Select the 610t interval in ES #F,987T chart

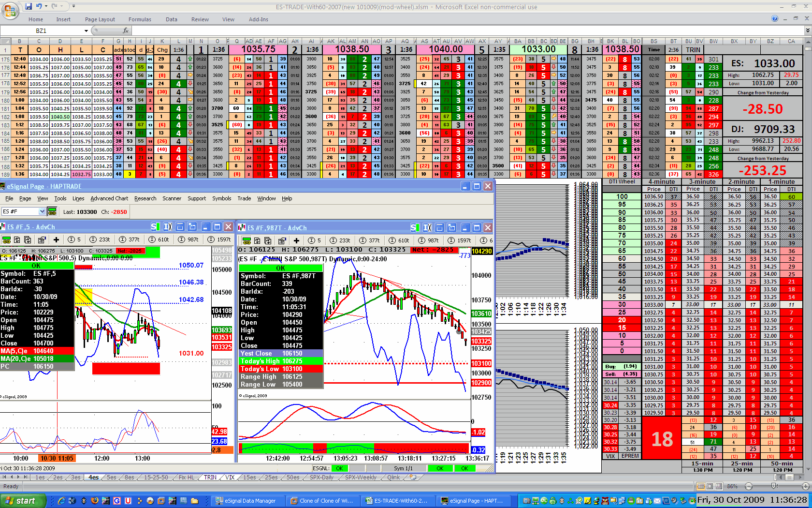coord(400,240)
